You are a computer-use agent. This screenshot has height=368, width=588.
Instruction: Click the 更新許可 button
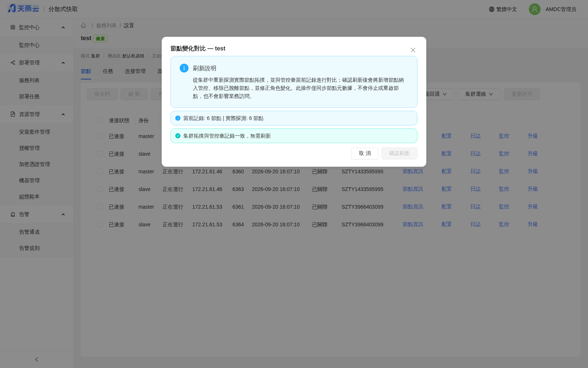click(x=522, y=94)
